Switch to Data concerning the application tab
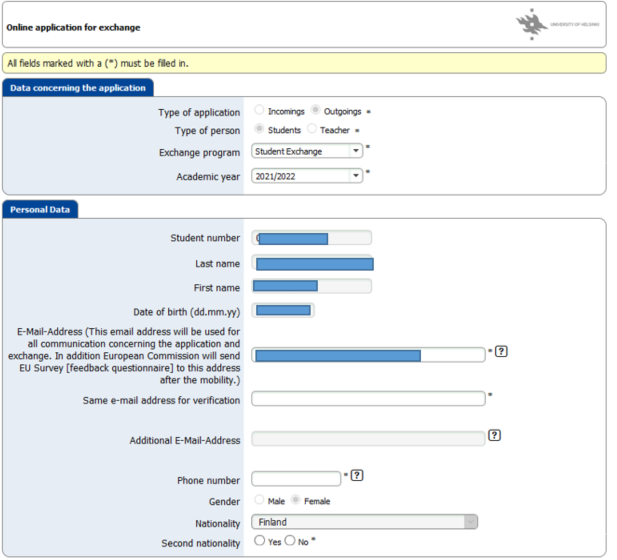617x560 pixels. (x=78, y=88)
